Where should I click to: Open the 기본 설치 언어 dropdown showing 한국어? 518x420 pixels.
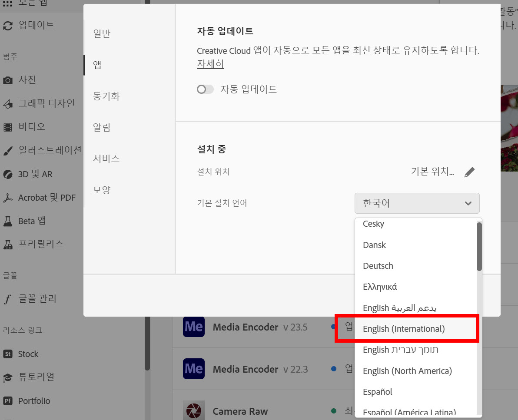click(x=417, y=203)
